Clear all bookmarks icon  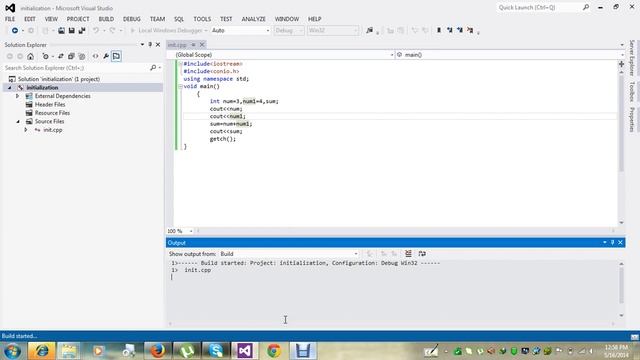(x=470, y=30)
